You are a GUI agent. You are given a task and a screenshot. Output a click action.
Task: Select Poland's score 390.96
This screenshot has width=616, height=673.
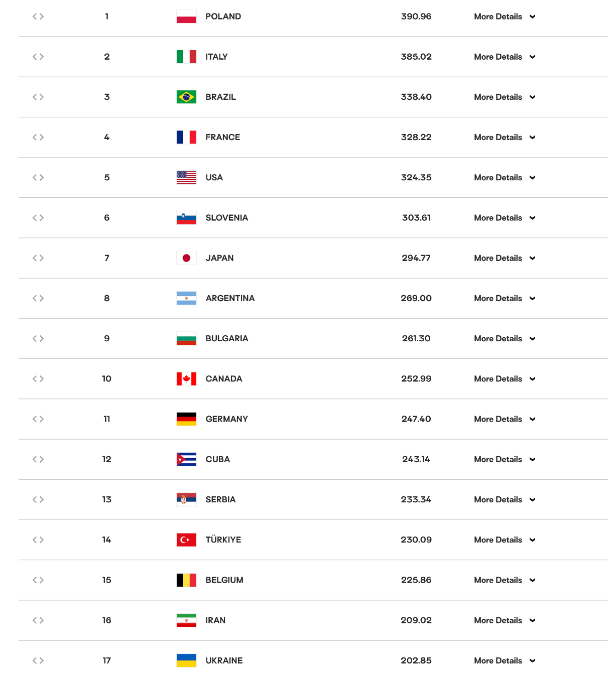coord(416,17)
